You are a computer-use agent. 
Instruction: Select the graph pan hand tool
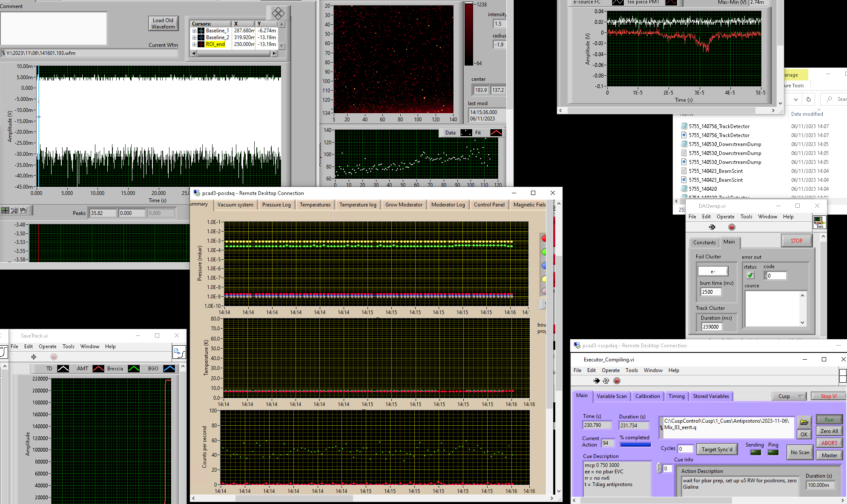pos(23,210)
